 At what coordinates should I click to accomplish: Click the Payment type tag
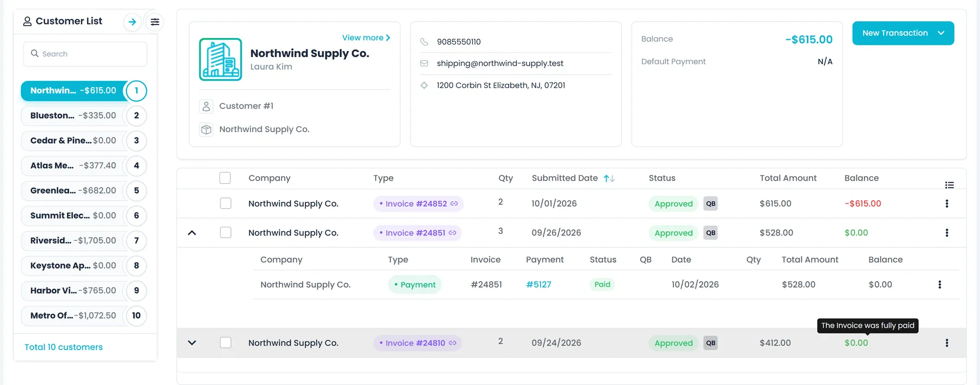415,284
